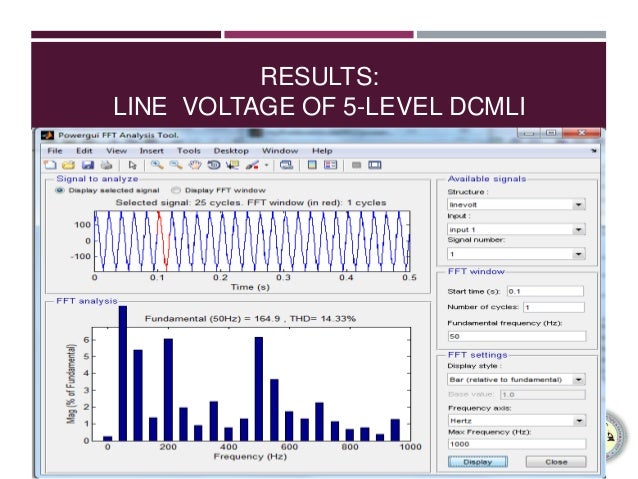Click the Time (s) axis label

pos(250,287)
